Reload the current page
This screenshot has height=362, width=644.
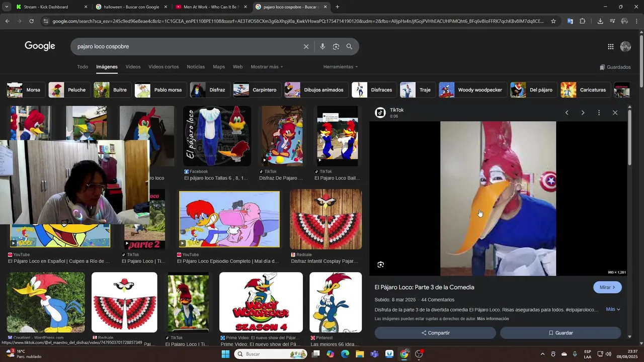31,21
